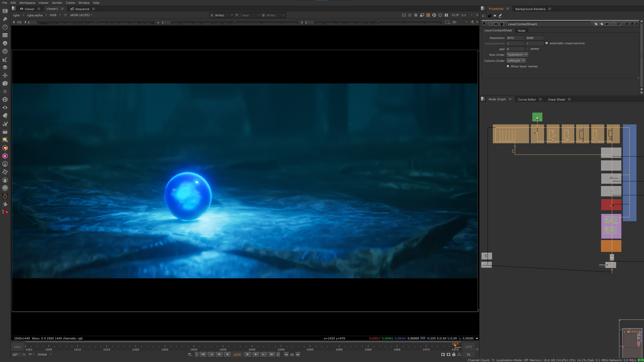The width and height of the screenshot is (644, 362).
Task: Jump to the last frame
Action: pyautogui.click(x=272, y=354)
